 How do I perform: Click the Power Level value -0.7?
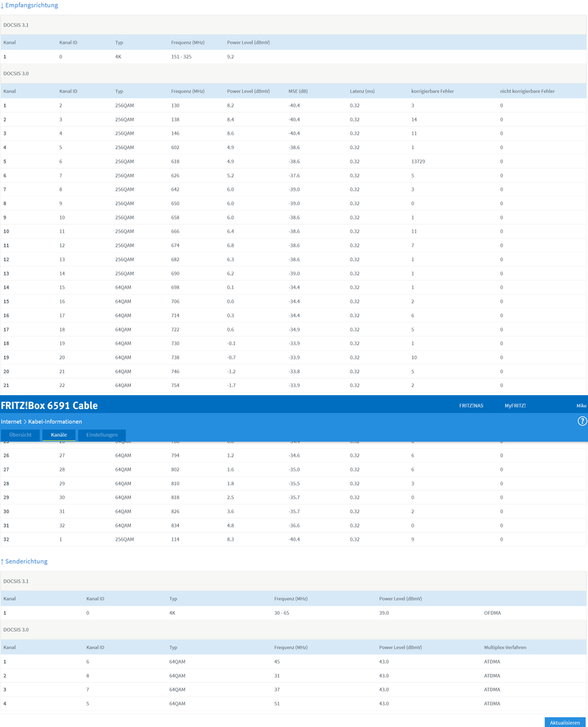tap(231, 357)
